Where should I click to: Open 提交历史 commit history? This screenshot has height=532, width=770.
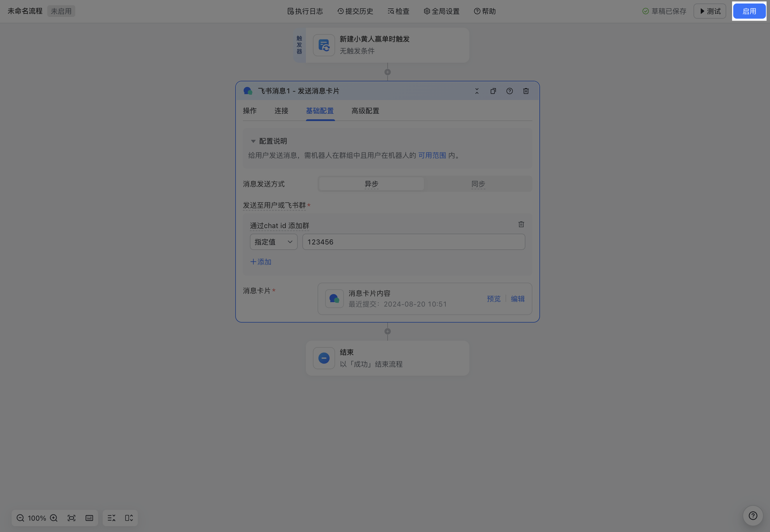tap(355, 11)
